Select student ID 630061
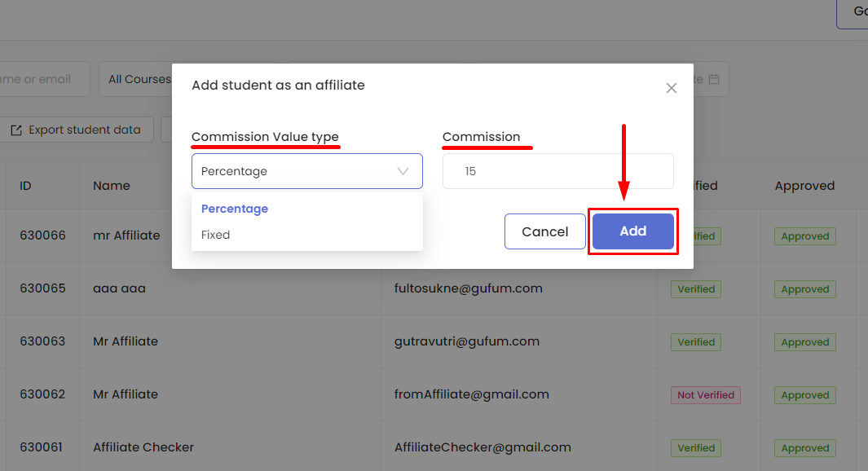The height and width of the screenshot is (471, 868). [x=41, y=447]
